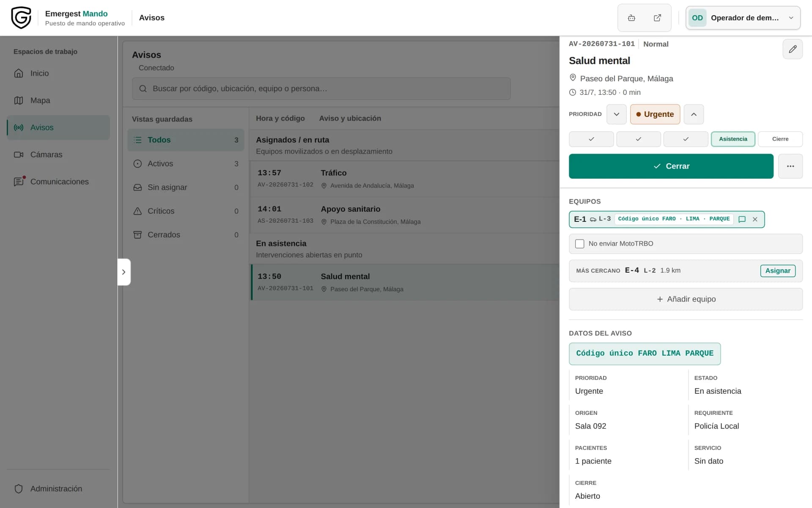Image resolution: width=812 pixels, height=508 pixels.
Task: Open external window icon in header
Action: click(x=657, y=18)
